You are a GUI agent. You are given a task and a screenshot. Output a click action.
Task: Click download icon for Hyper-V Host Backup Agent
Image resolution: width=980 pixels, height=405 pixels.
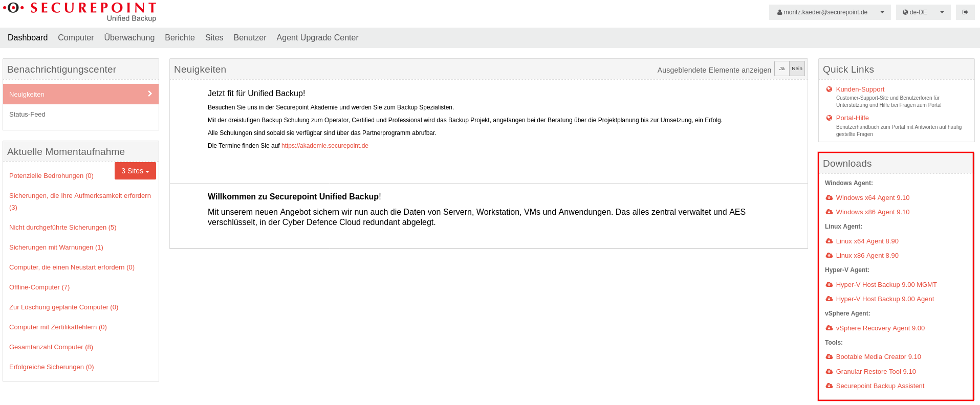829,299
